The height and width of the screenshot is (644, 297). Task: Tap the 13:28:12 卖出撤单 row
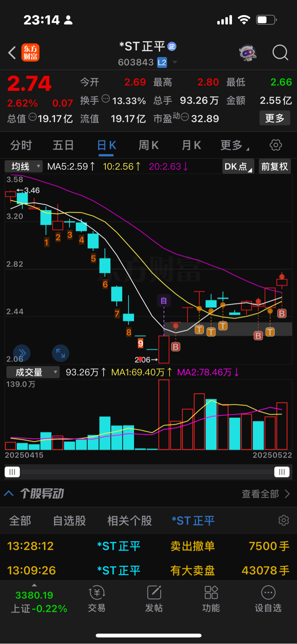(148, 546)
